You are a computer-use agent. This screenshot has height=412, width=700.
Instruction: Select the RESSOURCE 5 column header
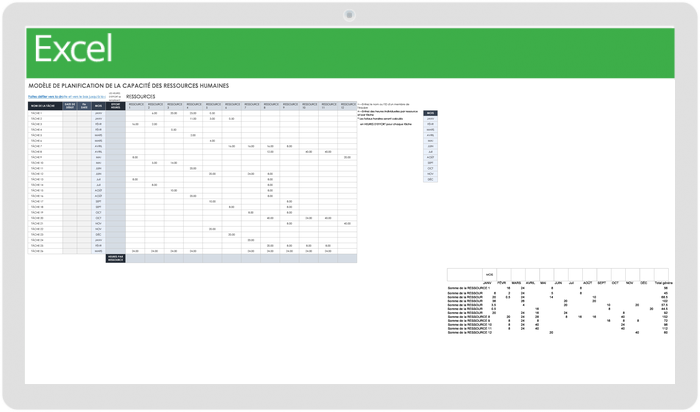point(212,106)
